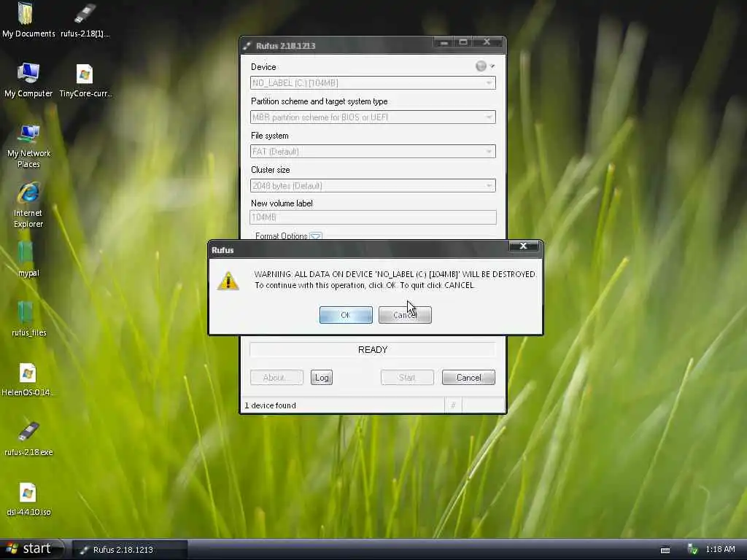Viewport: 747px width, 560px height.
Task: Click Cancel in the Rufus warning dialog
Action: [405, 315]
